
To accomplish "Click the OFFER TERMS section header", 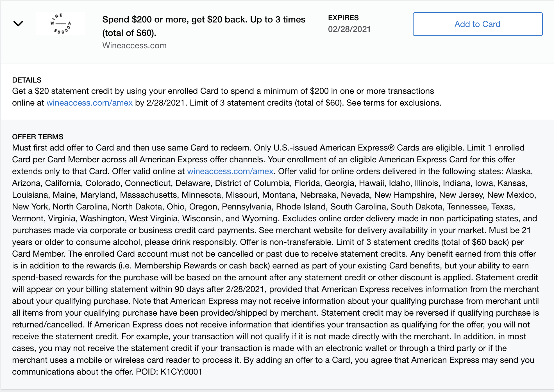I will [38, 137].
